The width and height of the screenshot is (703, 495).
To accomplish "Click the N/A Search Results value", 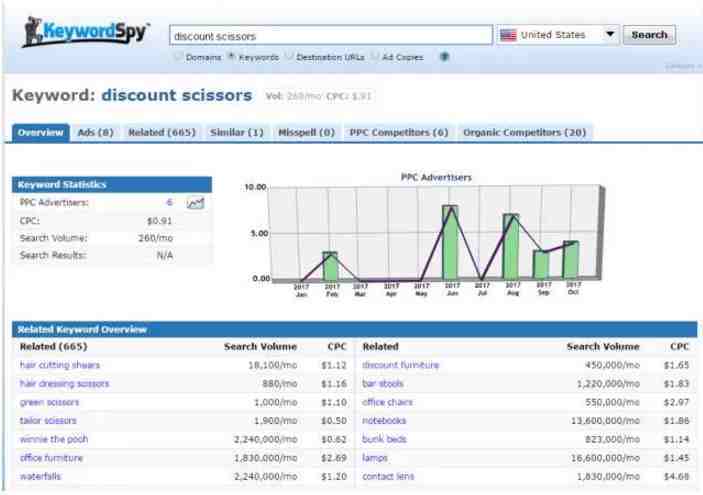I will point(165,256).
